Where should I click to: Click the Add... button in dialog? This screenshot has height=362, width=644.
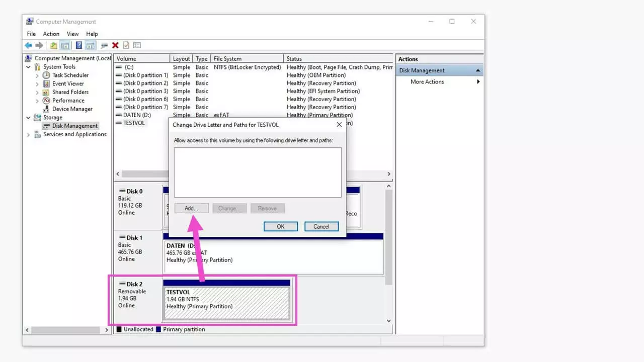click(191, 208)
